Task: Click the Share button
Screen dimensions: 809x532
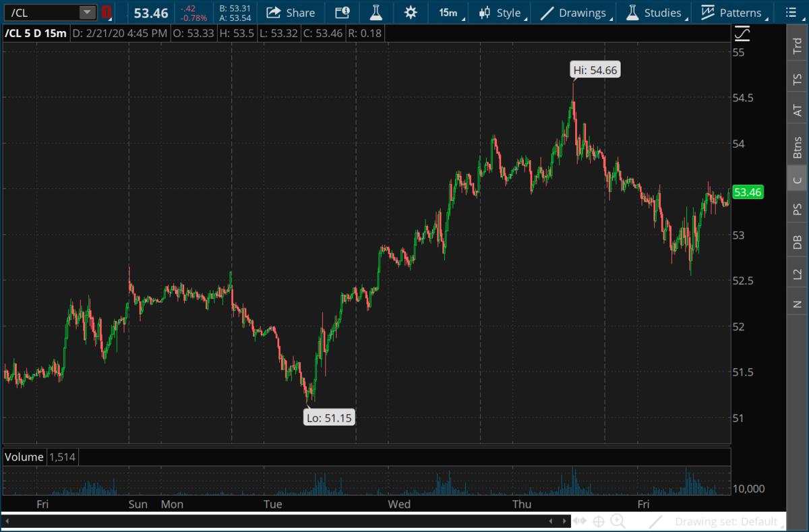Action: click(x=291, y=12)
